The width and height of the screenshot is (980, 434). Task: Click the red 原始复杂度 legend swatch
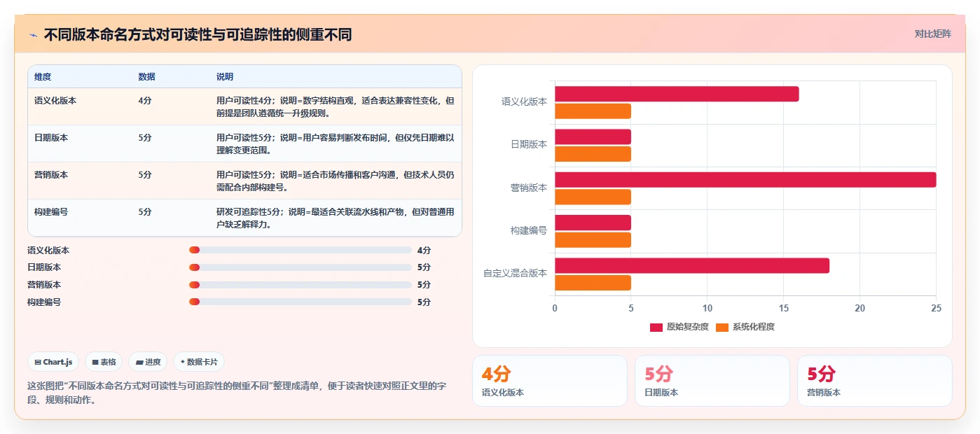(x=656, y=327)
